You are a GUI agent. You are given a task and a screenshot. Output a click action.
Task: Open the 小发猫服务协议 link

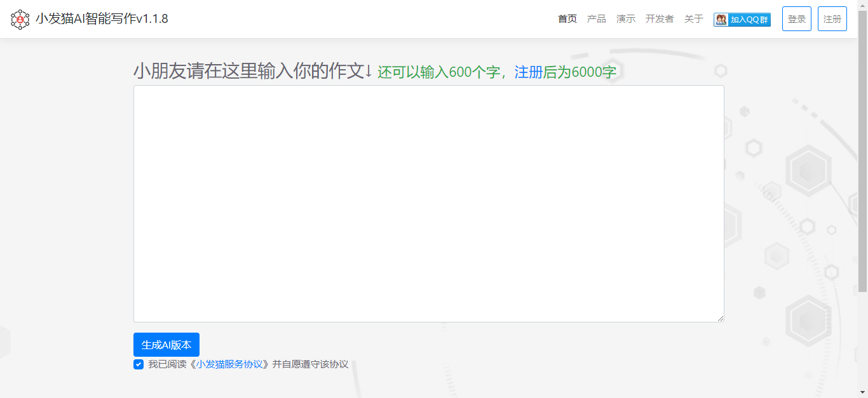(x=229, y=364)
